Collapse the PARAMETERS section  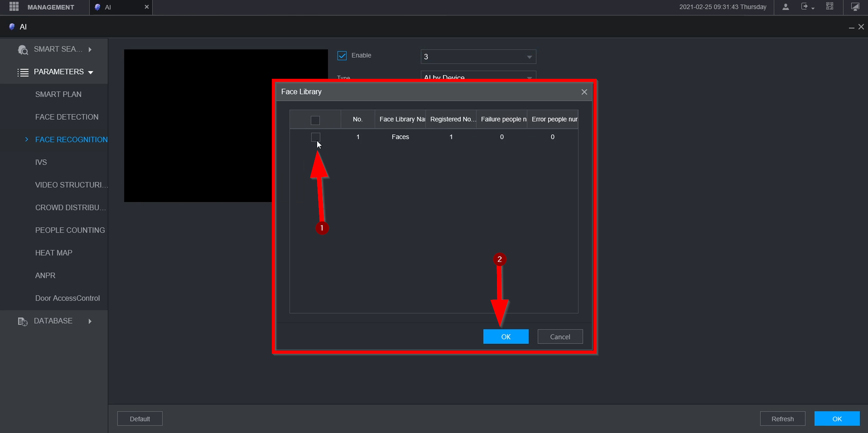[90, 72]
